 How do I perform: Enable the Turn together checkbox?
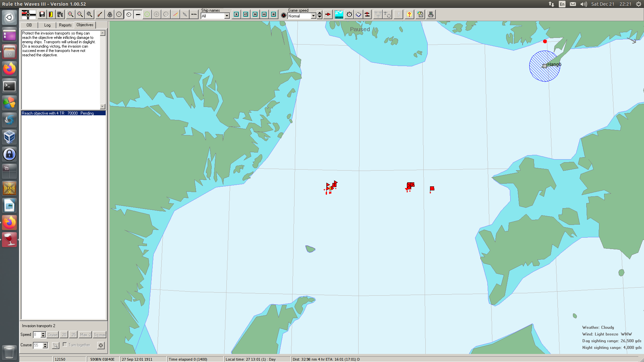click(65, 345)
